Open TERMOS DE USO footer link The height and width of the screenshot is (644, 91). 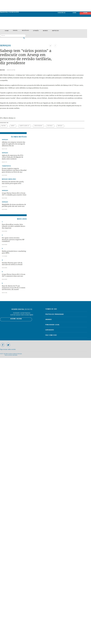(51, 309)
